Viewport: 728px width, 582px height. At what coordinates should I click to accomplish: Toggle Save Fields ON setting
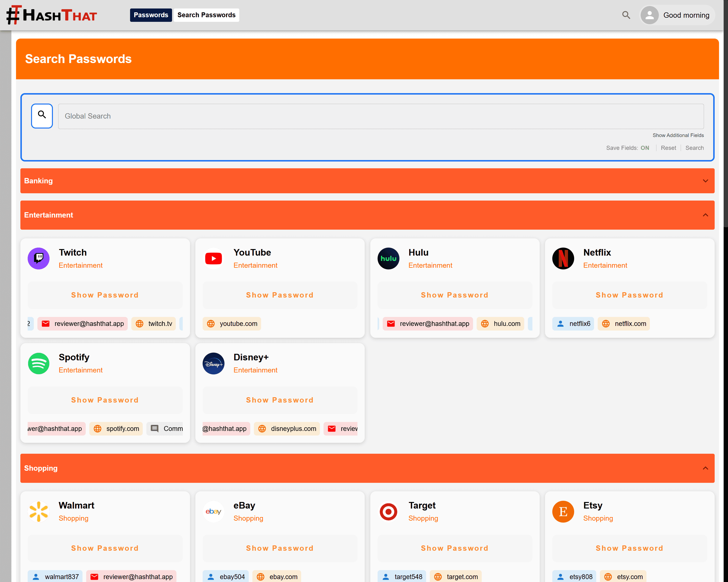[645, 148]
